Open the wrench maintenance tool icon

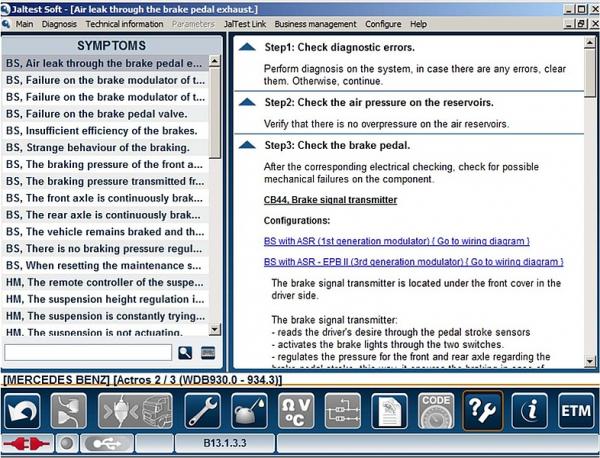(202, 411)
